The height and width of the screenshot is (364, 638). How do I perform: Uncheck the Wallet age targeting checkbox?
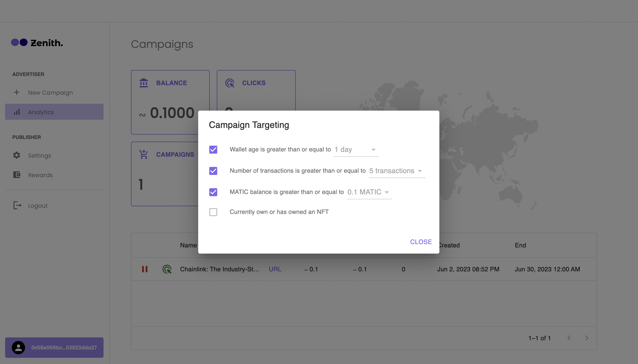click(x=213, y=149)
